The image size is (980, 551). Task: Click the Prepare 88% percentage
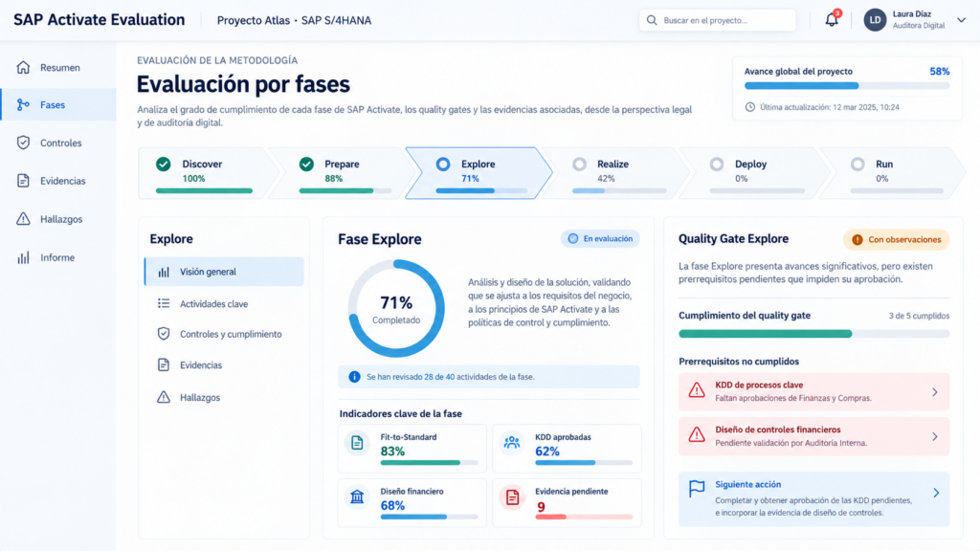(x=333, y=179)
